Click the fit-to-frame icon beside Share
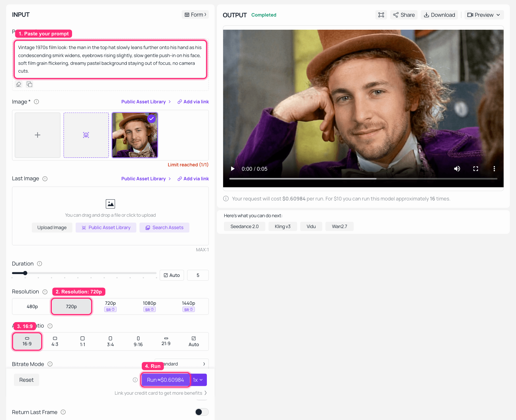The image size is (516, 420). pyautogui.click(x=381, y=15)
